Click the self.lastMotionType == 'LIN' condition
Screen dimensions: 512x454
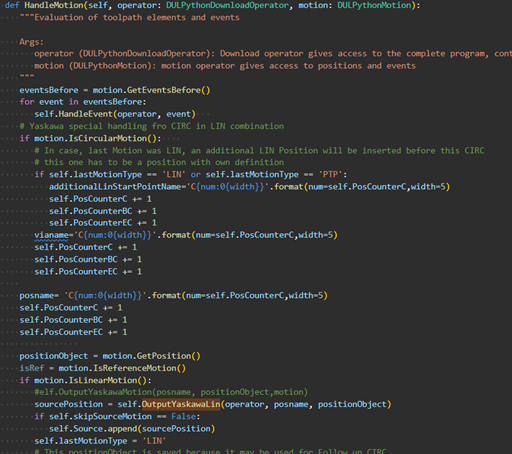117,175
